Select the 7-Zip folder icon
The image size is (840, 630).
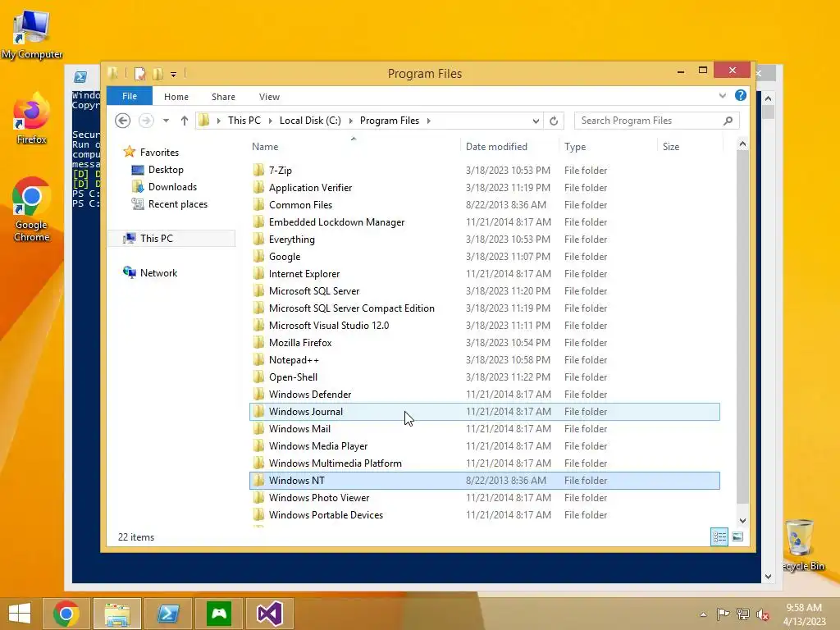(x=258, y=171)
